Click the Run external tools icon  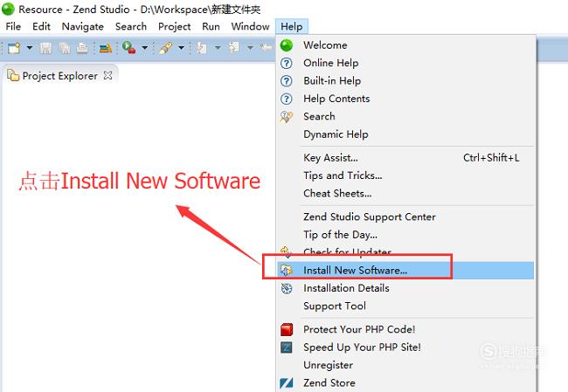point(129,48)
